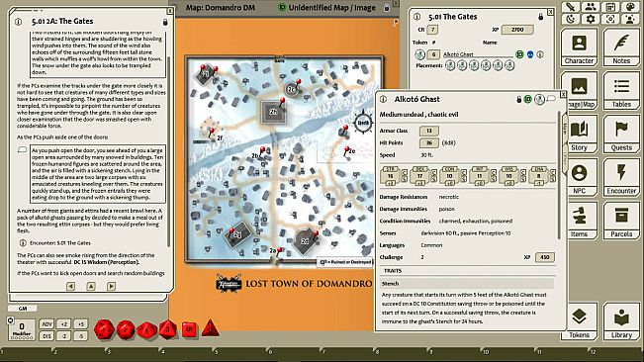Click the info icon on Alkotó Ghast encounter row
Image resolution: width=644 pixels, height=362 pixels.
[x=540, y=54]
